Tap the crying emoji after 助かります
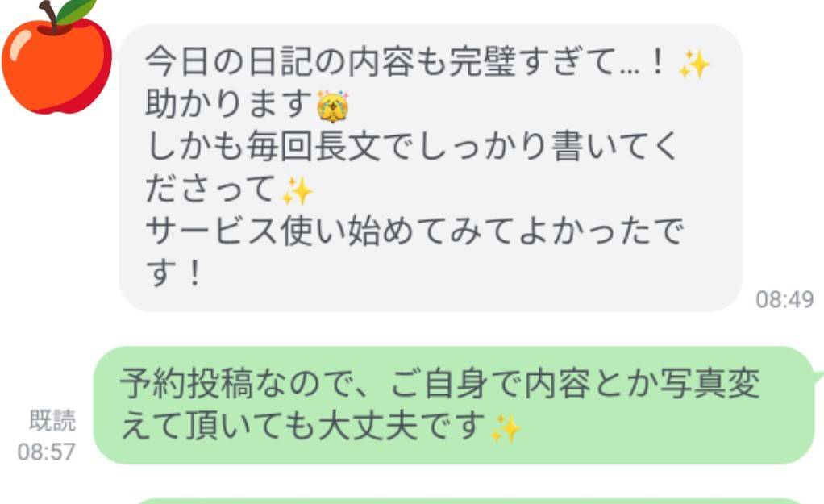Screen dimensions: 824x504 click(333, 106)
